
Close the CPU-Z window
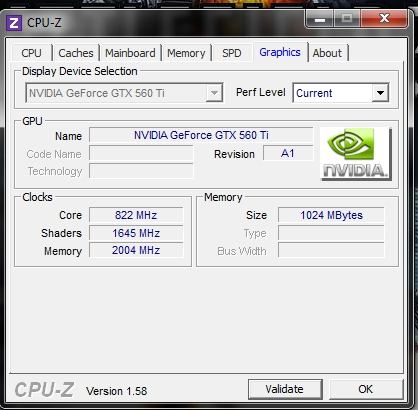point(384,19)
